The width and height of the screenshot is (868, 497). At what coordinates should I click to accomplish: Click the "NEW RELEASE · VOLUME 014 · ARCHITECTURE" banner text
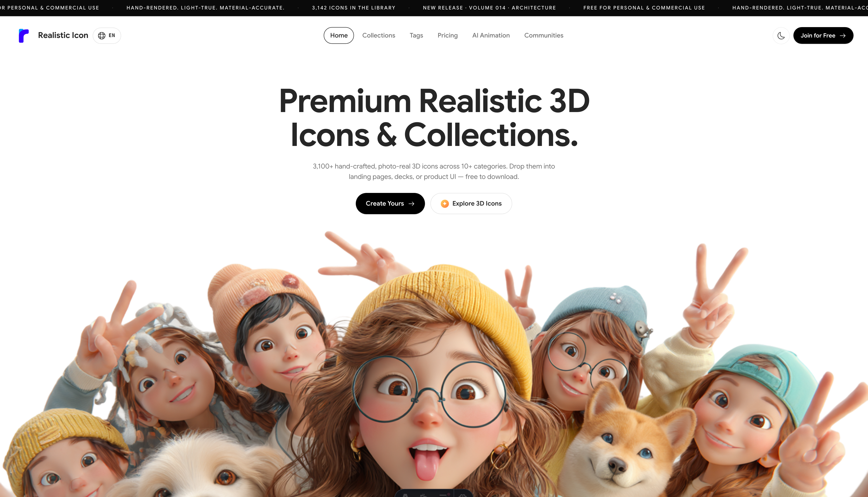point(489,7)
